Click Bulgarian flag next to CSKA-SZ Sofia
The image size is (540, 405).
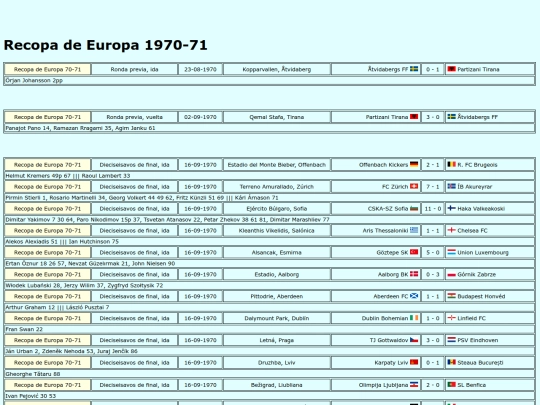(414, 208)
